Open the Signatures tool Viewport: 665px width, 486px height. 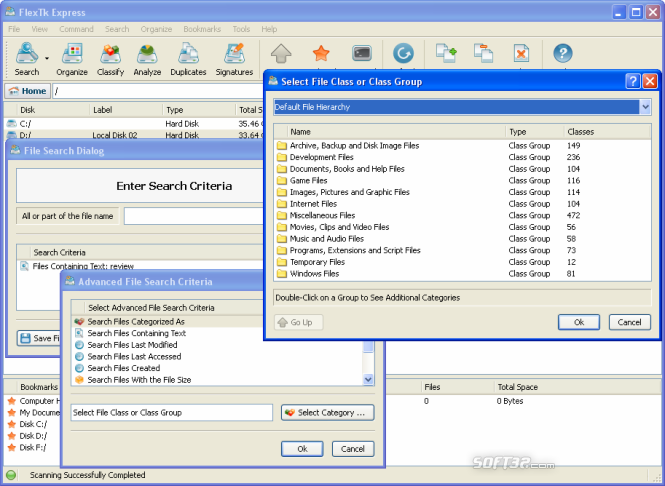pos(234,59)
